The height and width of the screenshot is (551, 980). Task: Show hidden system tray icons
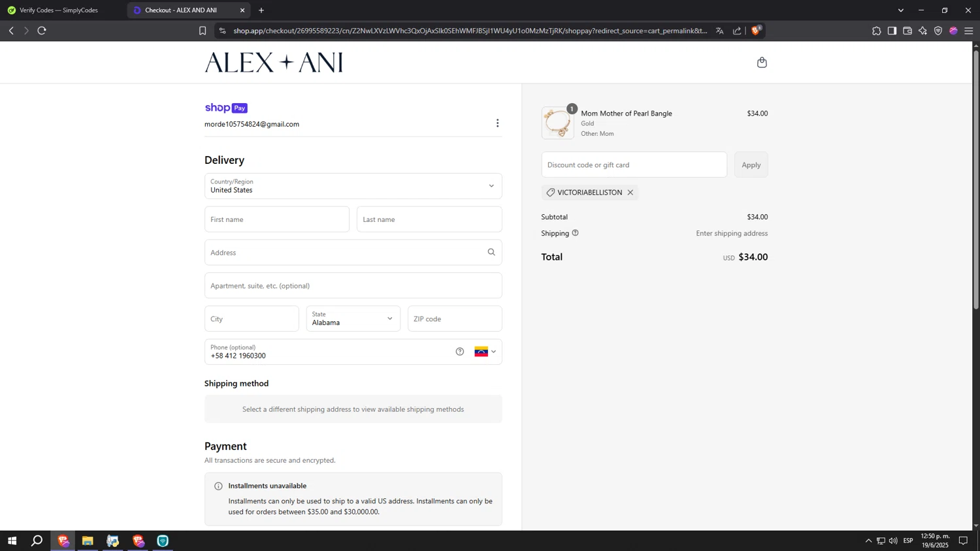pos(868,541)
